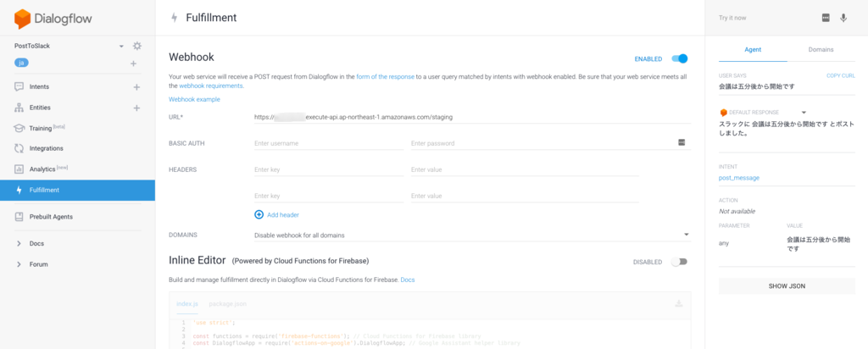Screen dimensions: 868x349
Task: Go to Integrations in the sidebar
Action: [x=46, y=148]
